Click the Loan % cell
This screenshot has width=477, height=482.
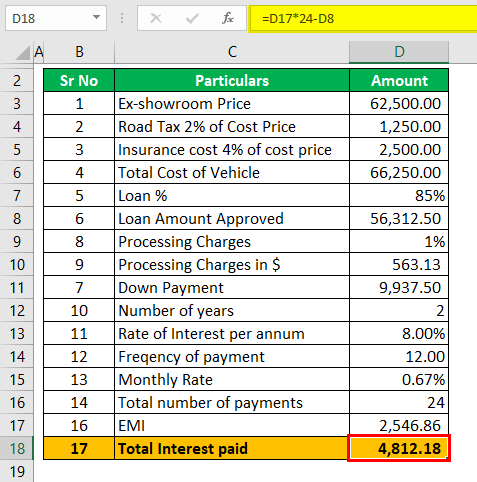point(232,196)
